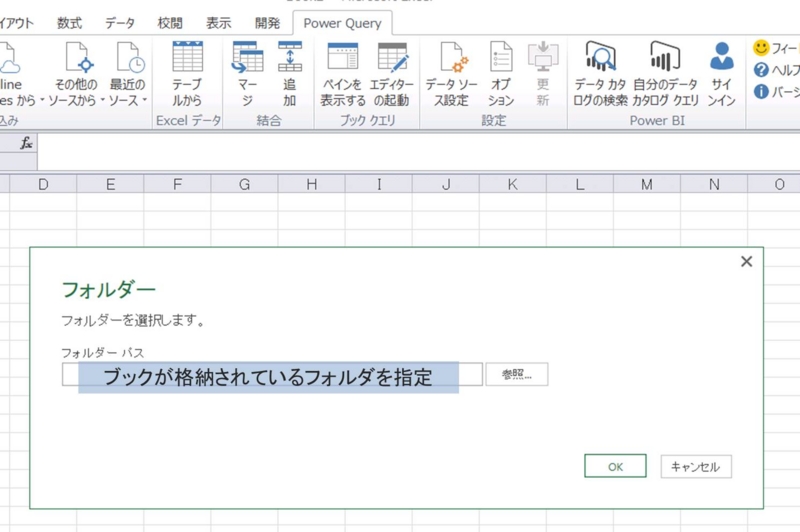Select the 追加 append queries tool
Image resolution: width=800 pixels, height=532 pixels.
tap(290, 57)
